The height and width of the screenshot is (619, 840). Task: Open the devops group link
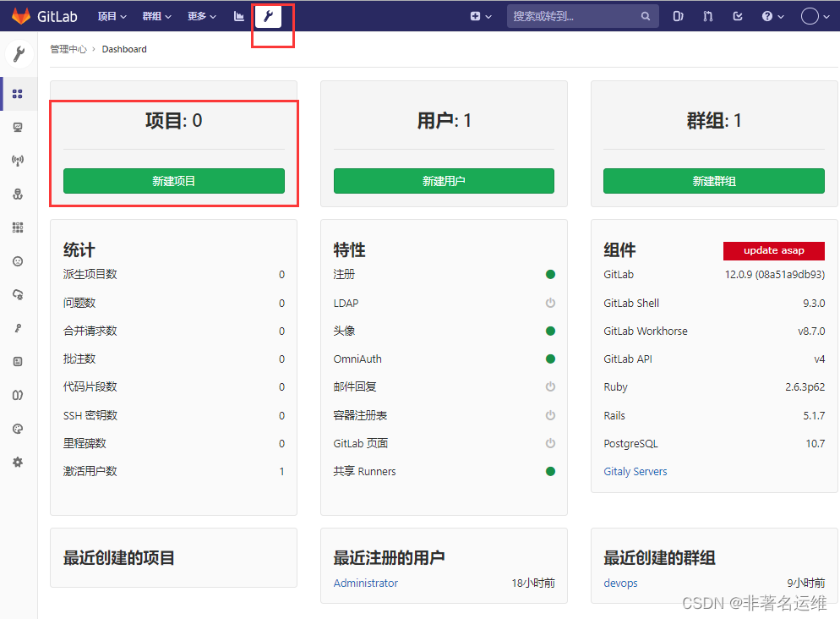[620, 583]
